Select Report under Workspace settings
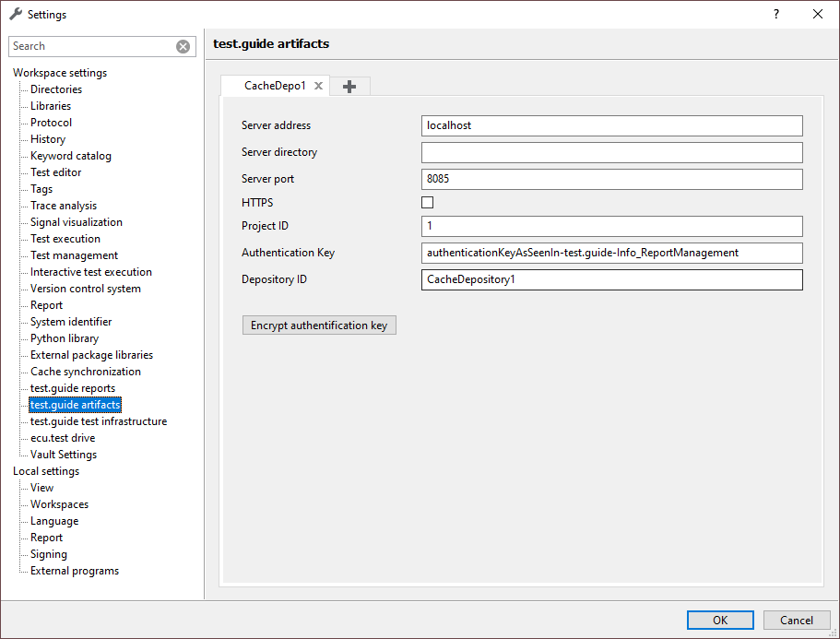 pos(47,305)
